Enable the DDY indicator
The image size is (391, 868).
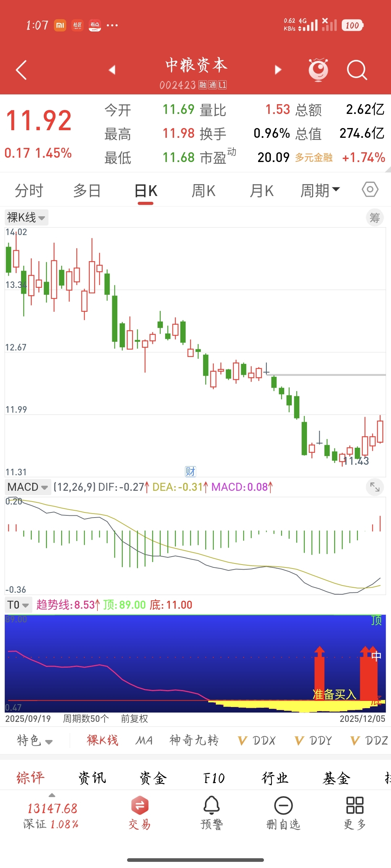(314, 741)
